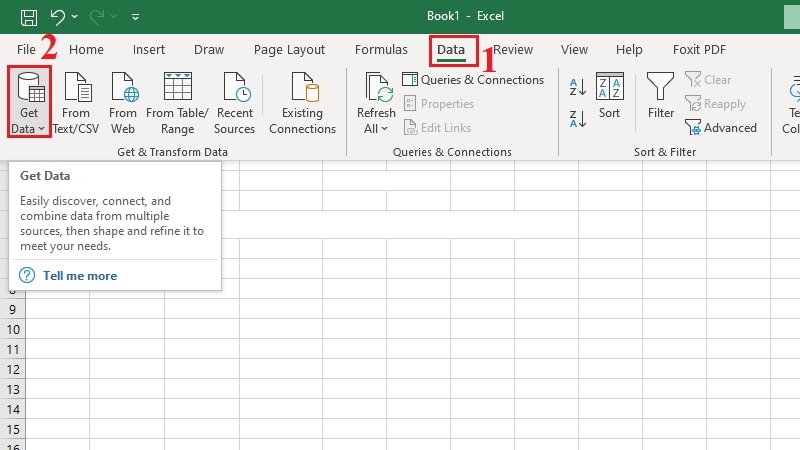Click the greyed Redo arrow icon
Image resolution: width=800 pixels, height=450 pixels.
point(96,17)
